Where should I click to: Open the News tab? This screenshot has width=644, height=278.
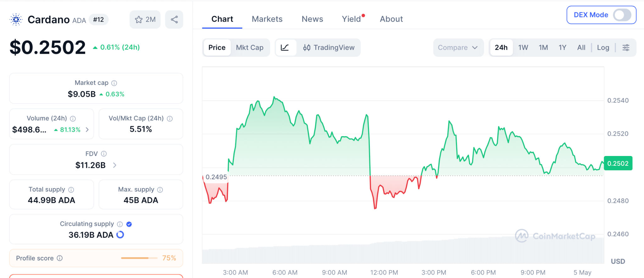click(x=312, y=19)
